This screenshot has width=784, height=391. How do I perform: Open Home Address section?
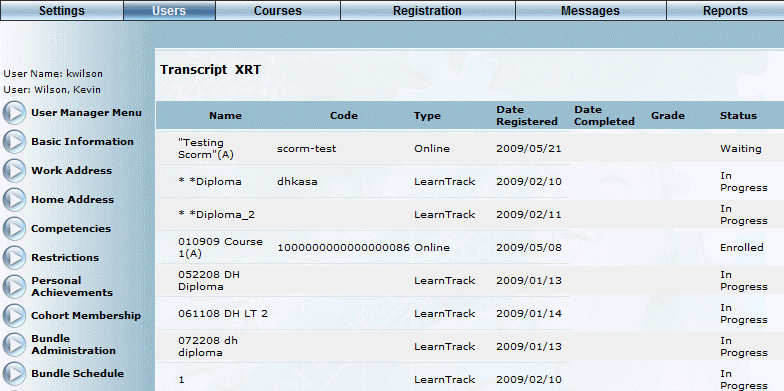(x=72, y=200)
